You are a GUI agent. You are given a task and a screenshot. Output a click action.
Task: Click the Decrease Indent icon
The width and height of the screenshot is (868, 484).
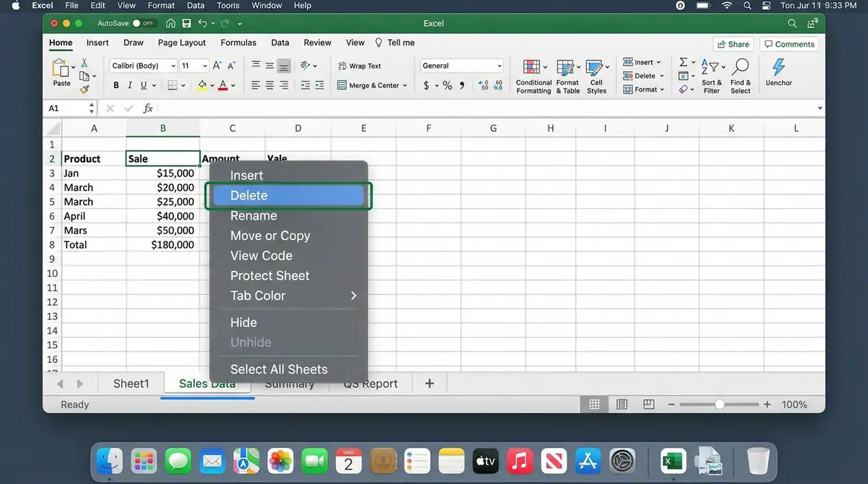pyautogui.click(x=306, y=85)
